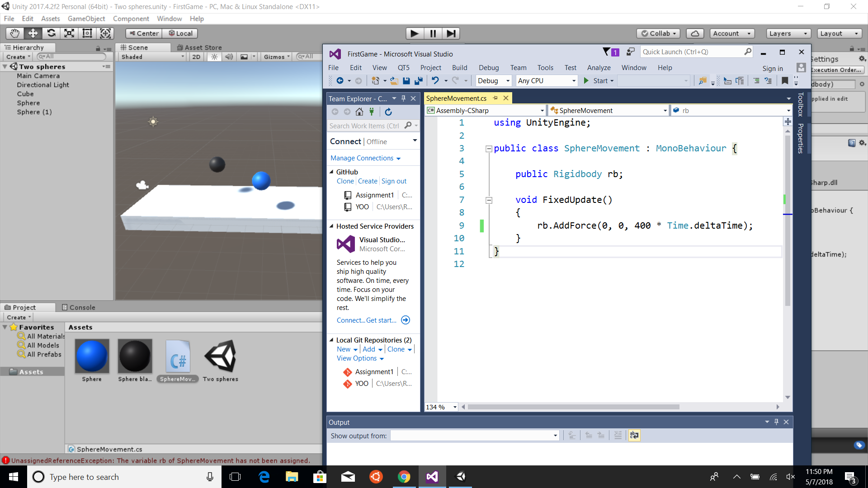Click Visual Studio Save icon

[x=406, y=81]
